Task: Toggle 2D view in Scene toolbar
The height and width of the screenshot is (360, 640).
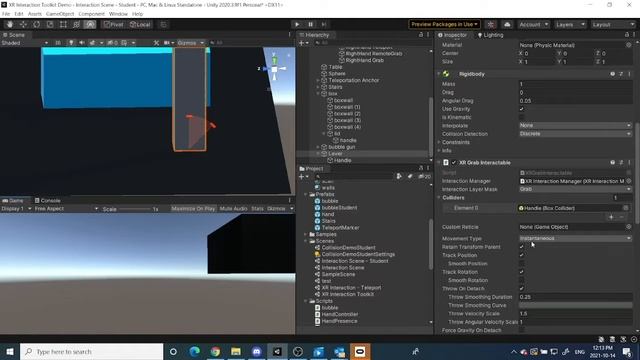Action: tap(58, 42)
